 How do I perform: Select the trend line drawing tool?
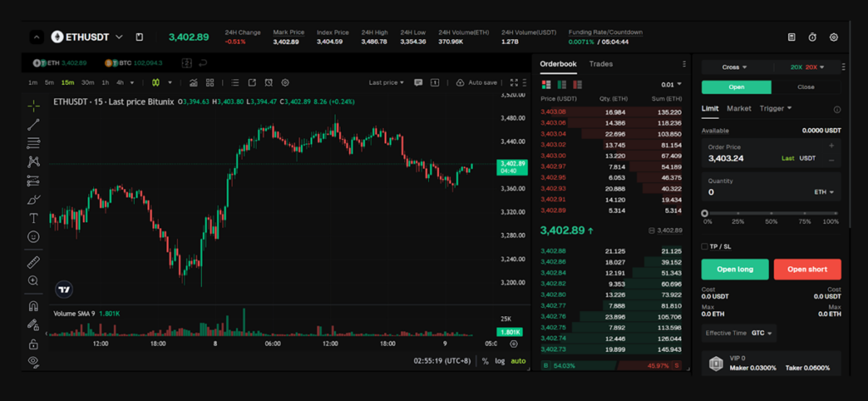point(33,124)
